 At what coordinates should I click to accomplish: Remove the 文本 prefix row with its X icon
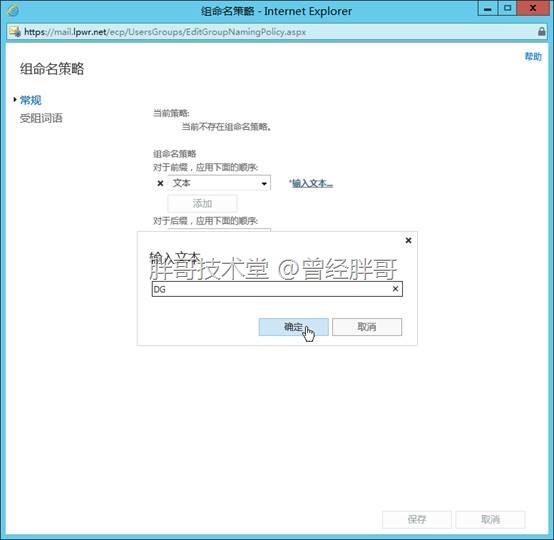[x=160, y=183]
